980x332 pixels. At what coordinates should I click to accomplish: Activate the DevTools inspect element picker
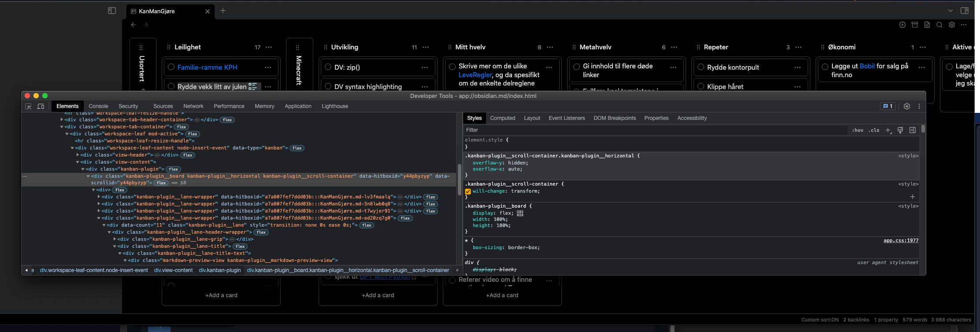[28, 106]
